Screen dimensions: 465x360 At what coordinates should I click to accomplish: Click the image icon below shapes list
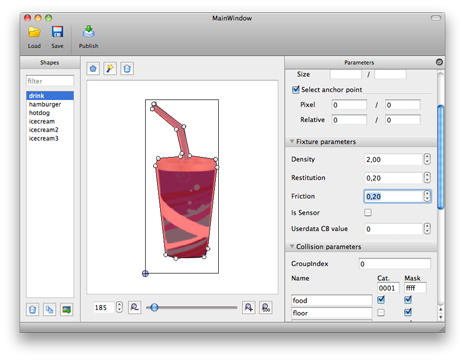[67, 310]
